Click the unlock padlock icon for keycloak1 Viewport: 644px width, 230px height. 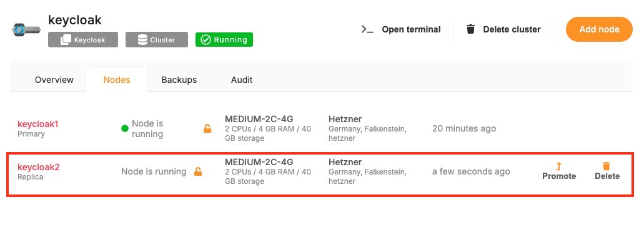coord(207,129)
